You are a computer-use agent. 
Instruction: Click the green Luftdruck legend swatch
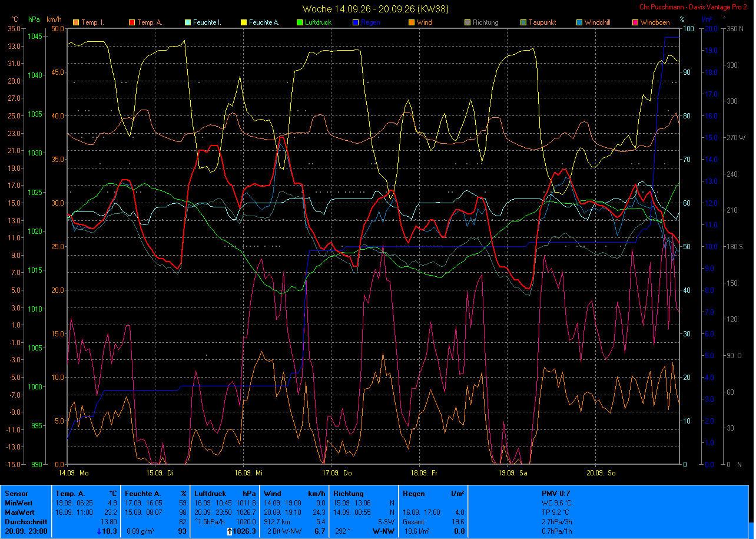[x=299, y=23]
